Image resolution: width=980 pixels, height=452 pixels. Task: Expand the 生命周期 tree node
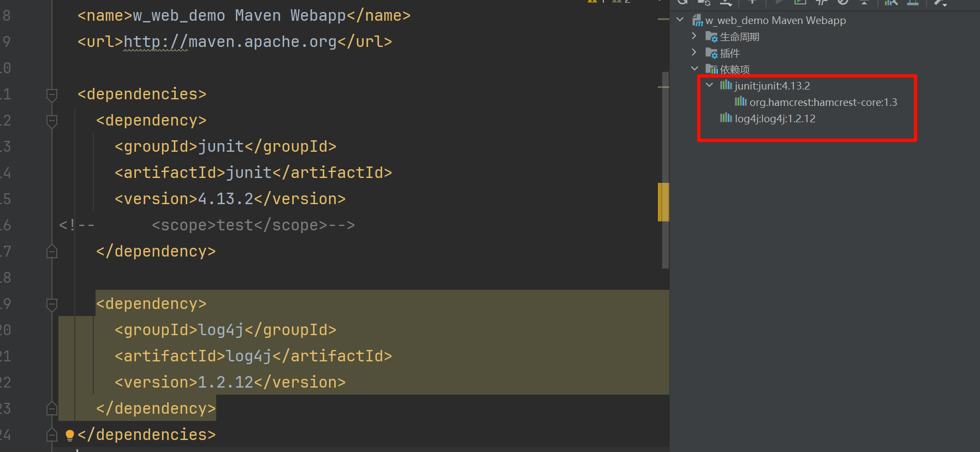click(694, 36)
